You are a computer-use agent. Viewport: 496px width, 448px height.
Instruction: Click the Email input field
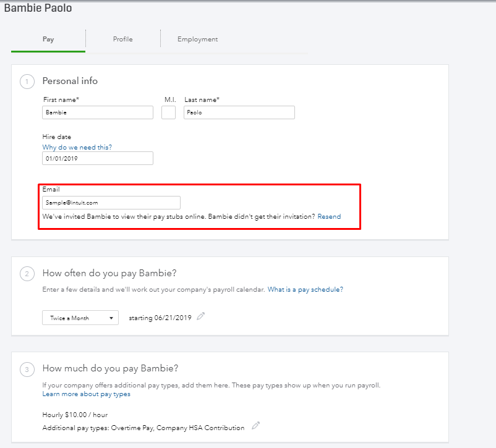click(111, 203)
